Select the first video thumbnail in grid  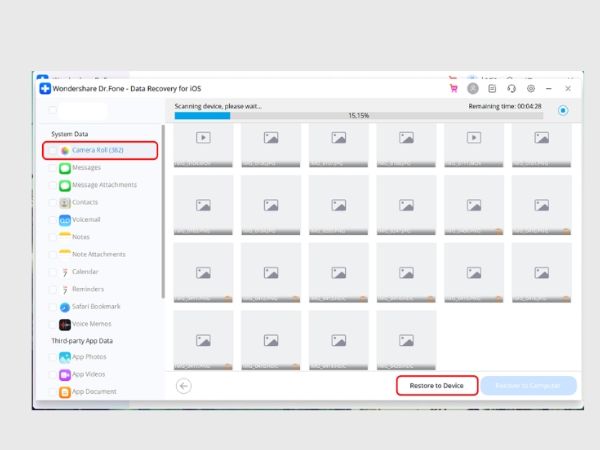tap(203, 139)
